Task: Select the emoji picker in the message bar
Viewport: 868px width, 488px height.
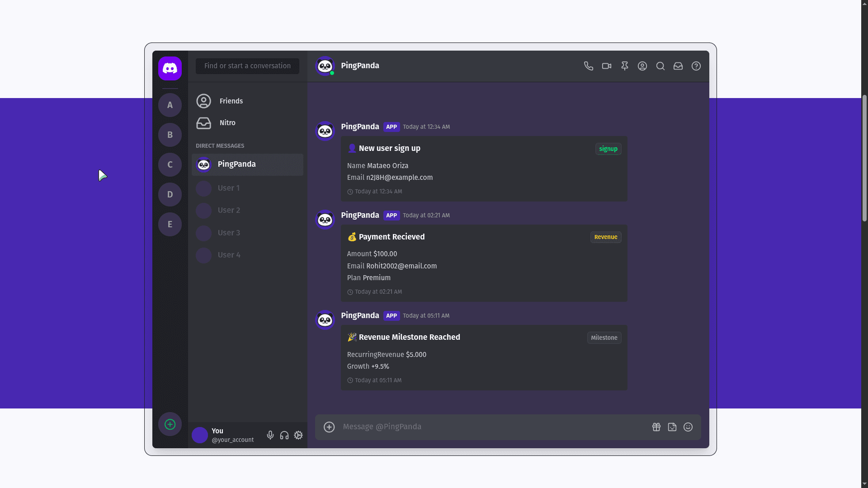Action: 688,427
